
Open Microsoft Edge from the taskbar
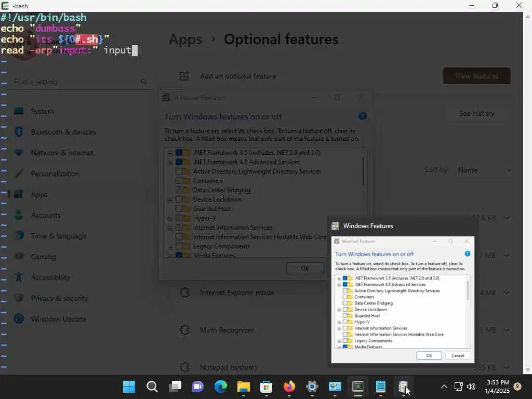(x=220, y=387)
